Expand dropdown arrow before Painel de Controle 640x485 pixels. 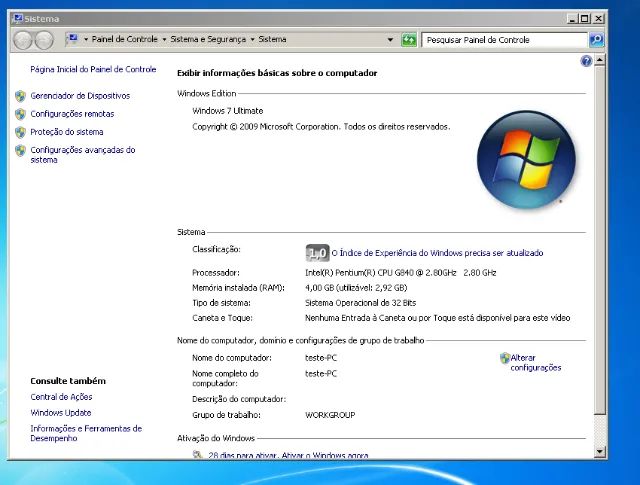point(86,40)
